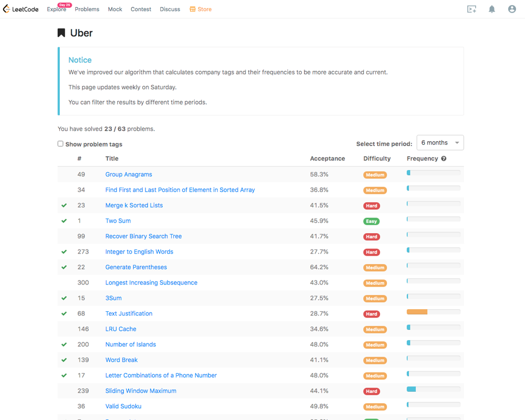The height and width of the screenshot is (420, 525).
Task: Open the Group Anagrams problem
Action: pos(129,174)
